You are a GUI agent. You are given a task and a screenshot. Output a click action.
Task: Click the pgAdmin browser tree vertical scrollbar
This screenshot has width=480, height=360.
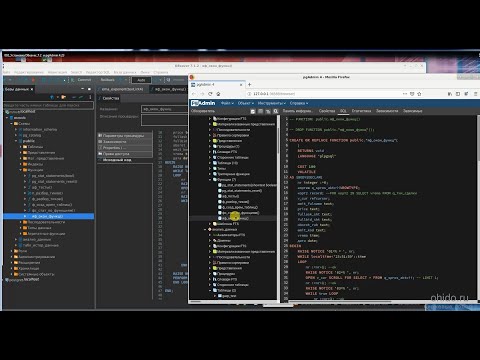[x=278, y=140]
